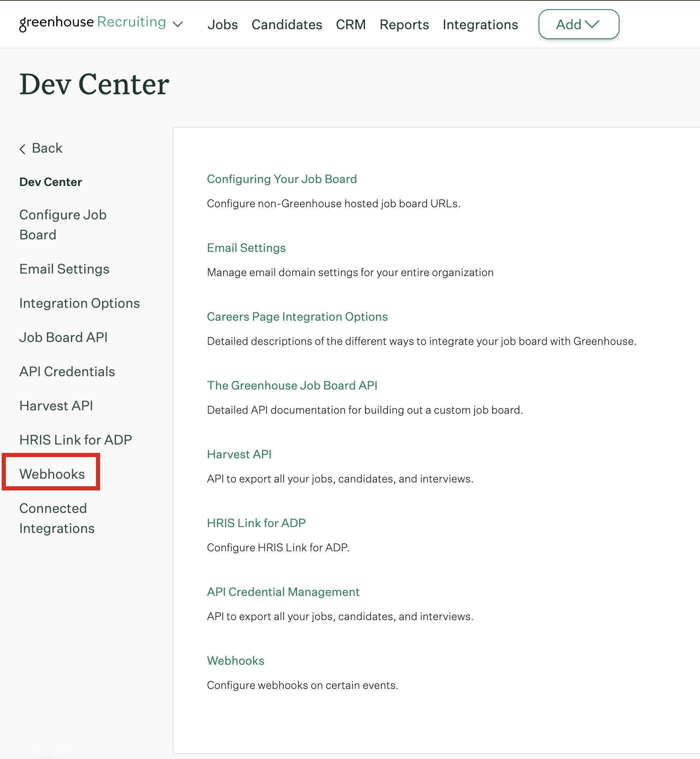Open Integration Options in the sidebar
This screenshot has width=700, height=759.
80,303
